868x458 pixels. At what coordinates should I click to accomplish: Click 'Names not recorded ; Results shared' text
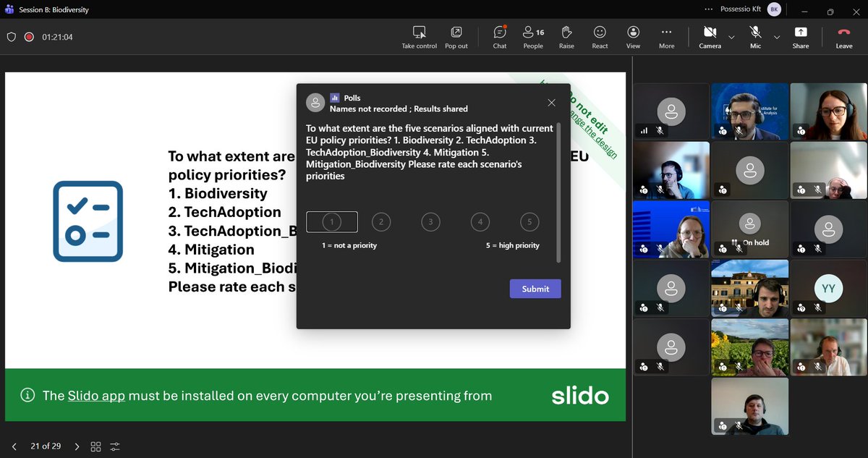(399, 109)
